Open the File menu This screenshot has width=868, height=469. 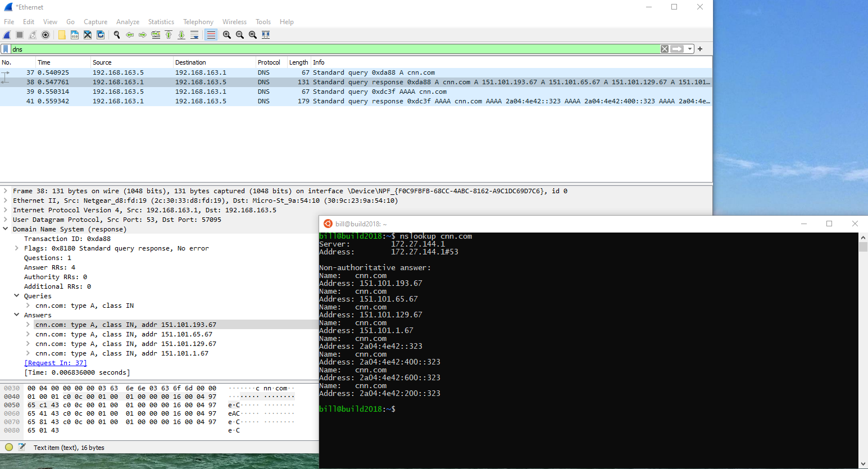[x=9, y=22]
